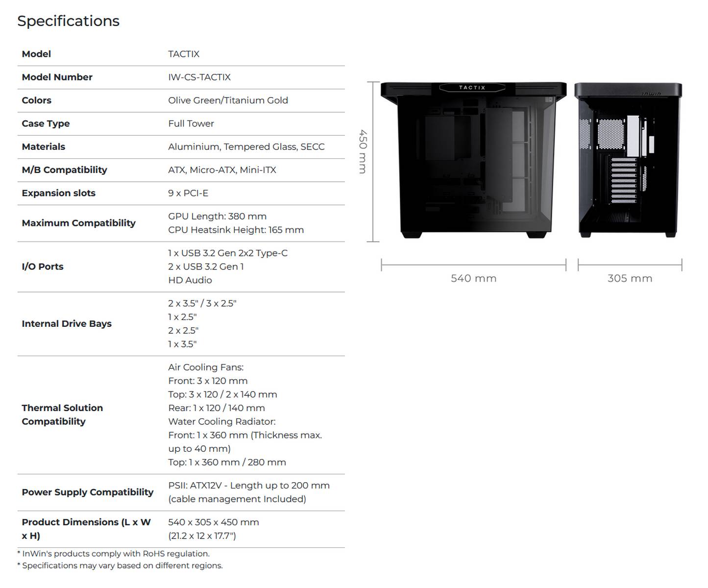Click the M/B Compatibility label
This screenshot has width=708, height=588.
[x=64, y=170]
